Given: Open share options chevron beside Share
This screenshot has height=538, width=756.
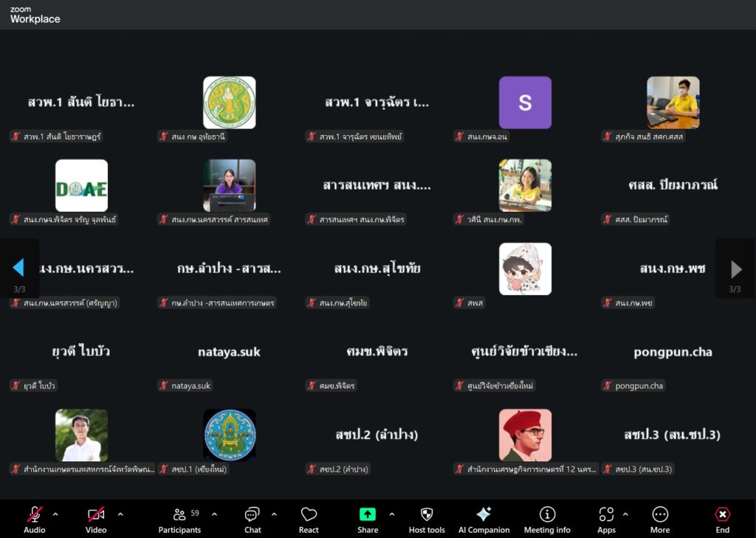Looking at the screenshot, I should point(391,514).
